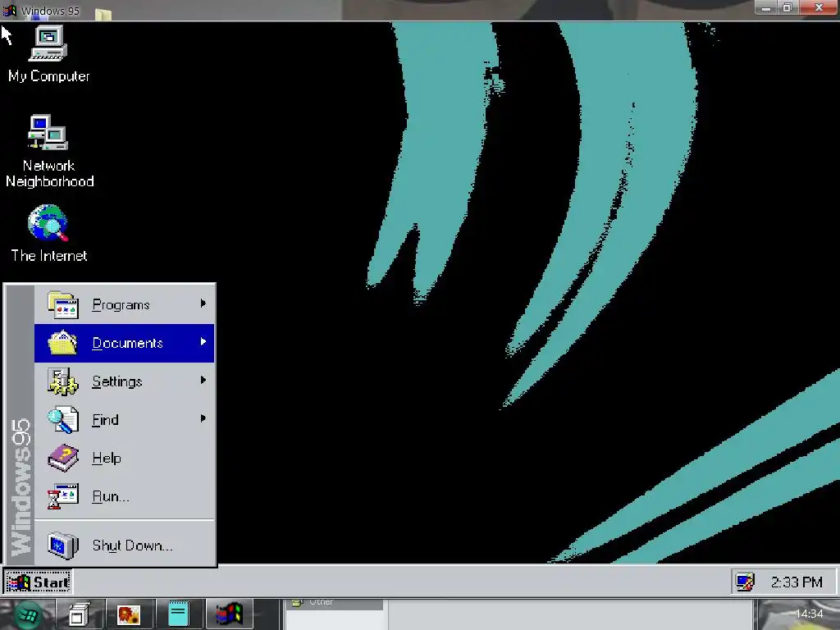Minimize the Windows 95 emulator window
This screenshot has width=840, height=630.
point(766,7)
